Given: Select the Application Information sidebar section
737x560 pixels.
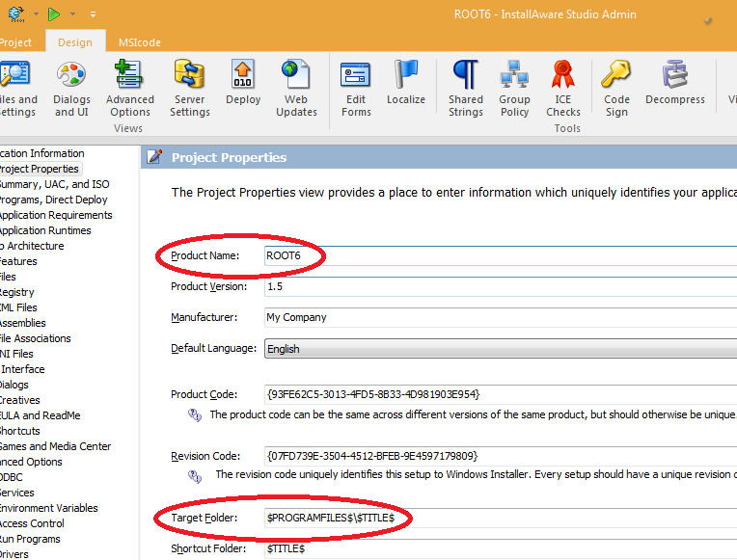Looking at the screenshot, I should click(x=41, y=153).
